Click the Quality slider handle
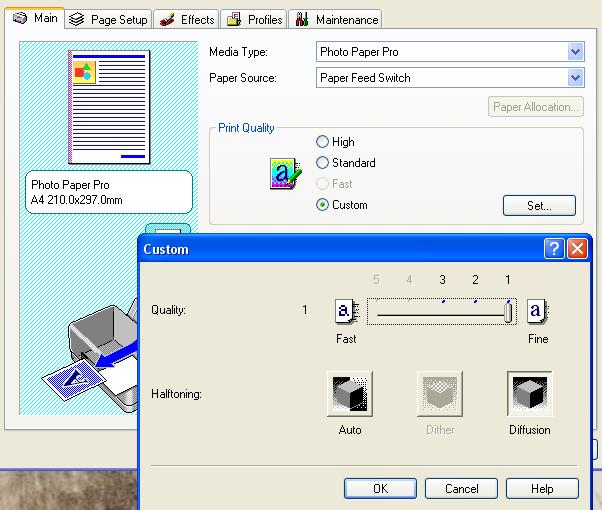Image resolution: width=602 pixels, height=510 pixels. pyautogui.click(x=509, y=312)
